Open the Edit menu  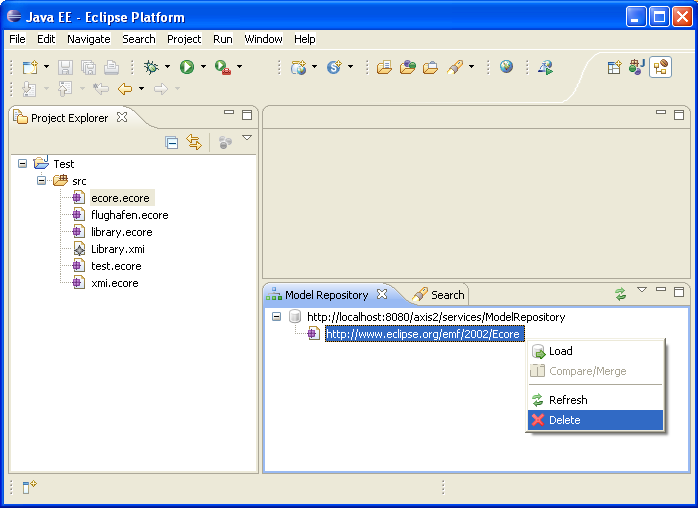pos(46,39)
